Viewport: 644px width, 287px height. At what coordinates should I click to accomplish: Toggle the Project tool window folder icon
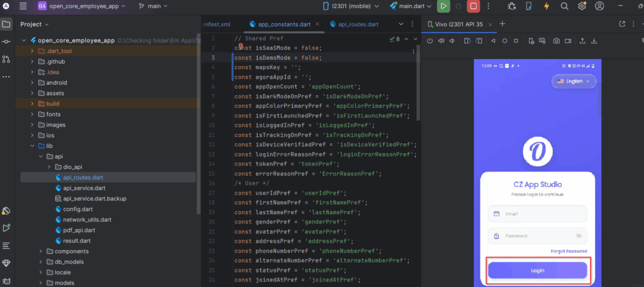coord(6,24)
